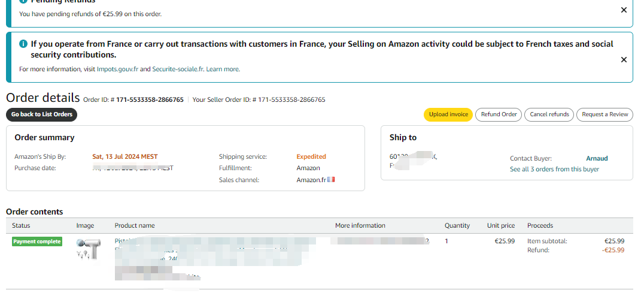Go back to List Orders

[x=42, y=114]
